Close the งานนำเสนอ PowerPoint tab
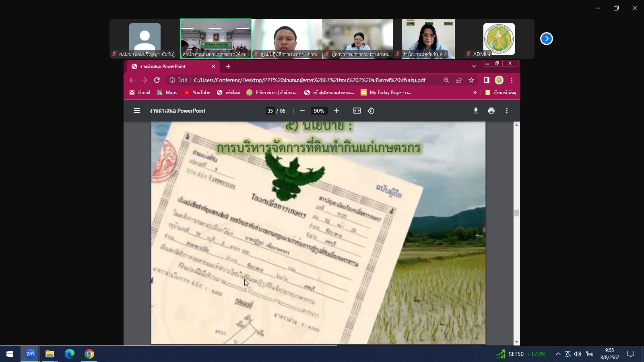The height and width of the screenshot is (362, 644). click(x=213, y=66)
